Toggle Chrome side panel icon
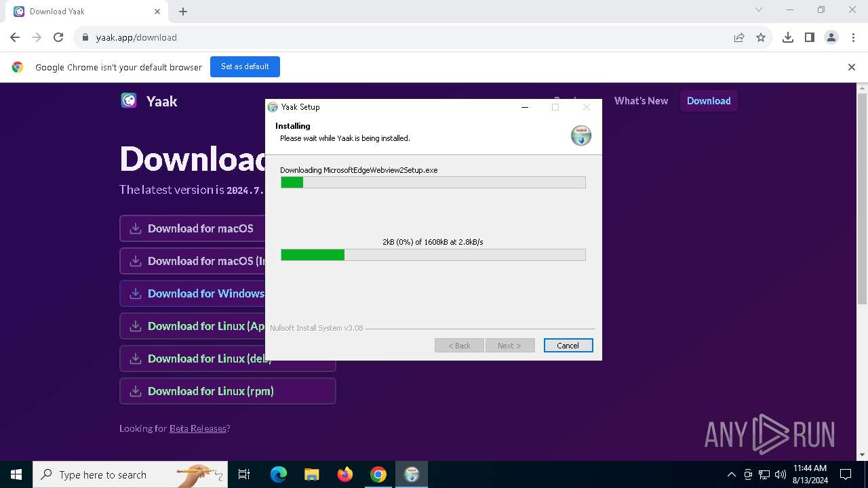This screenshot has width=868, height=488. point(810,37)
